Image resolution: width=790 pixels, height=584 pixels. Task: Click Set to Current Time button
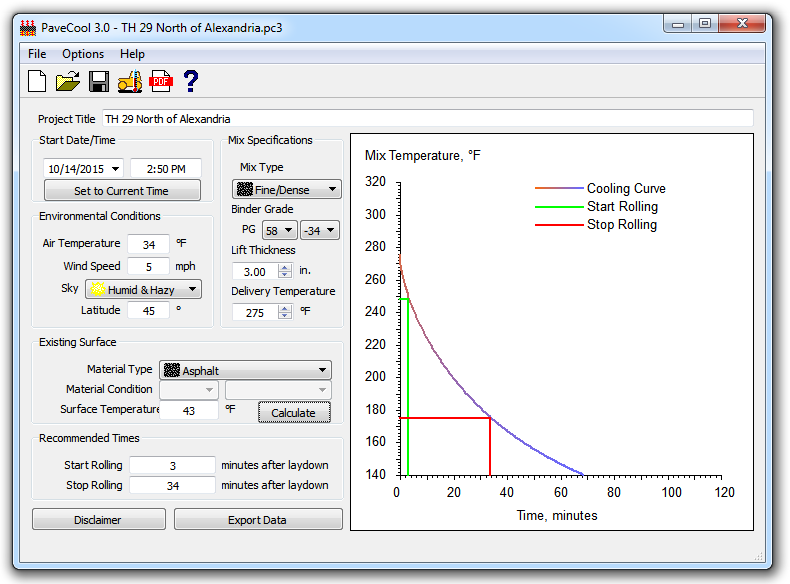(121, 191)
